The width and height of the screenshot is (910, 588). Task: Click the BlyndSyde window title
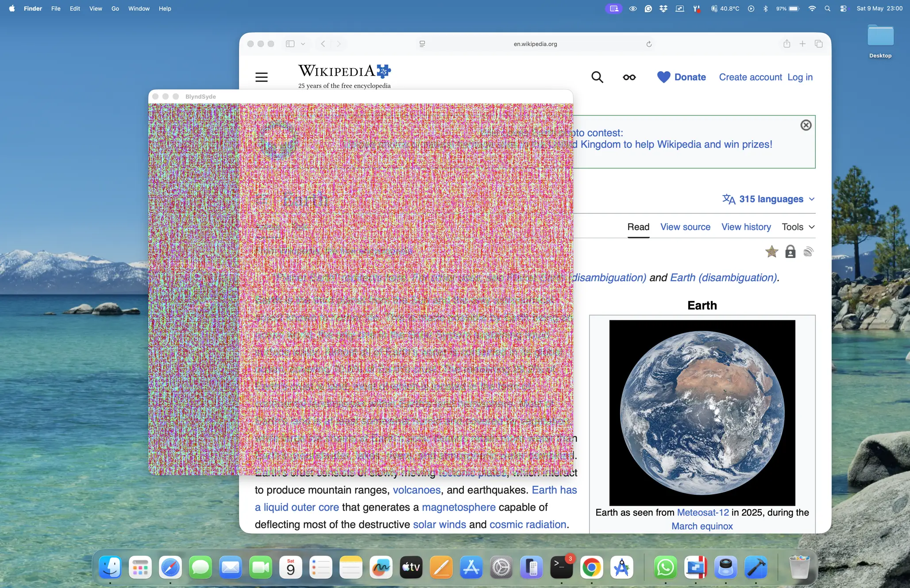(201, 96)
